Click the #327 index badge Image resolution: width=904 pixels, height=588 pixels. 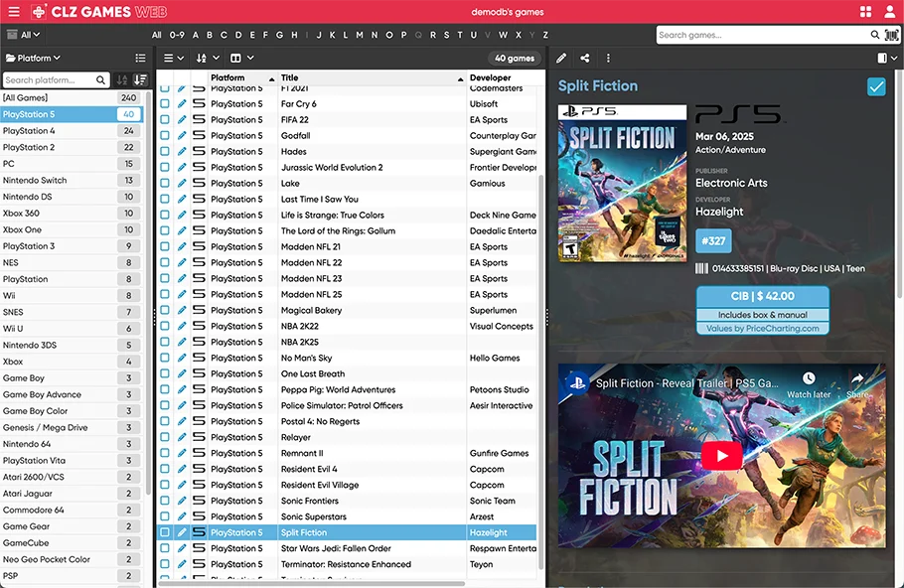click(x=713, y=241)
